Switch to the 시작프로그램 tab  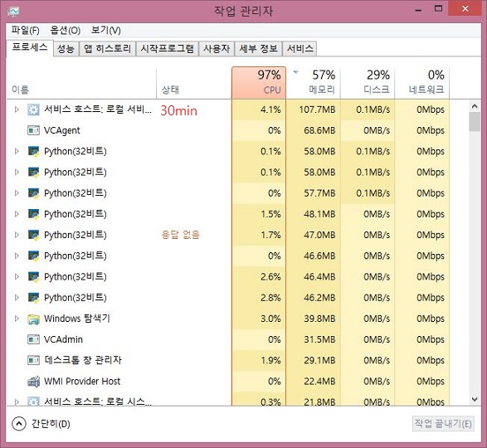[168, 49]
